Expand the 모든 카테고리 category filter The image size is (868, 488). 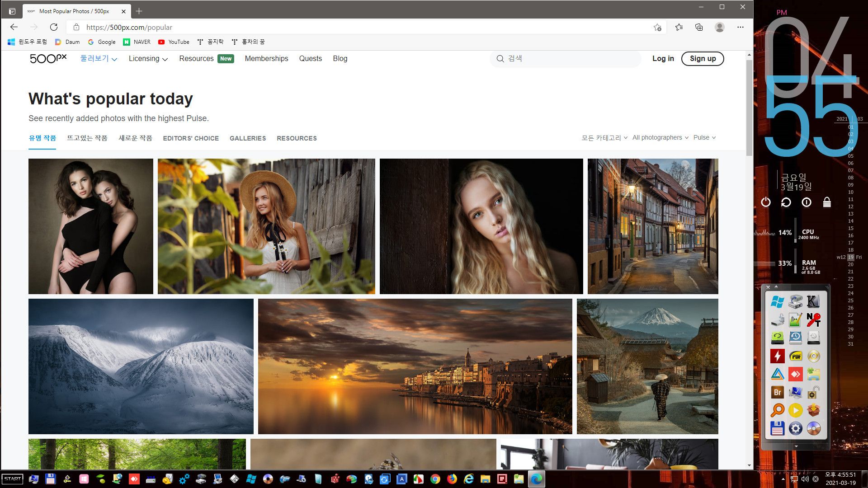604,138
